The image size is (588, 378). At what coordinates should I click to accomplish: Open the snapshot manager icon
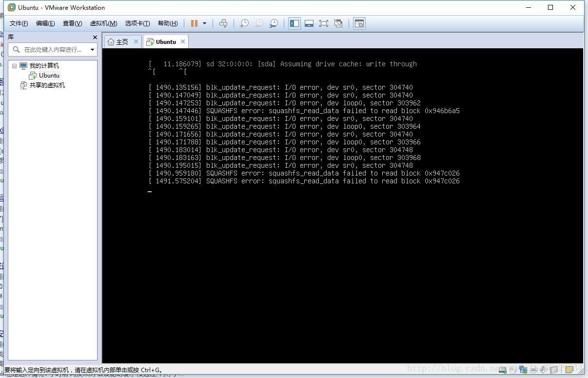[x=274, y=23]
